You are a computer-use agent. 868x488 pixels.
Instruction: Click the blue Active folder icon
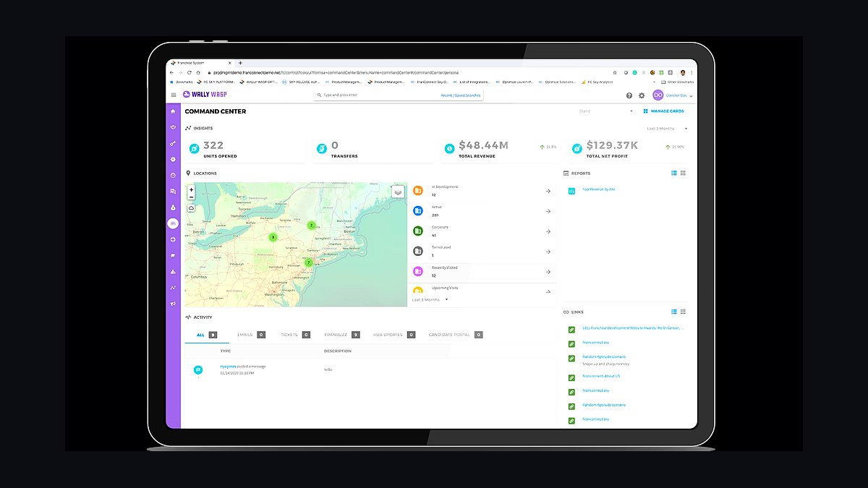tap(418, 211)
